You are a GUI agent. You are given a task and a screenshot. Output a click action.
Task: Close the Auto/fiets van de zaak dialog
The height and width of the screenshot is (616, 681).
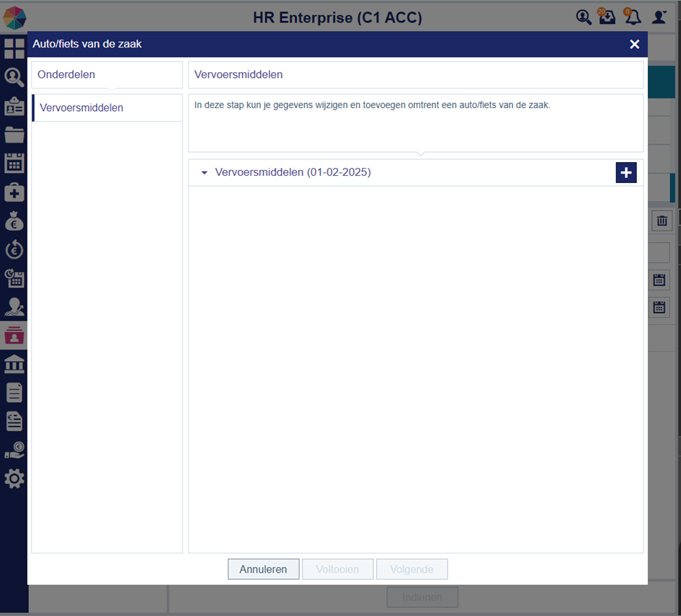point(635,44)
